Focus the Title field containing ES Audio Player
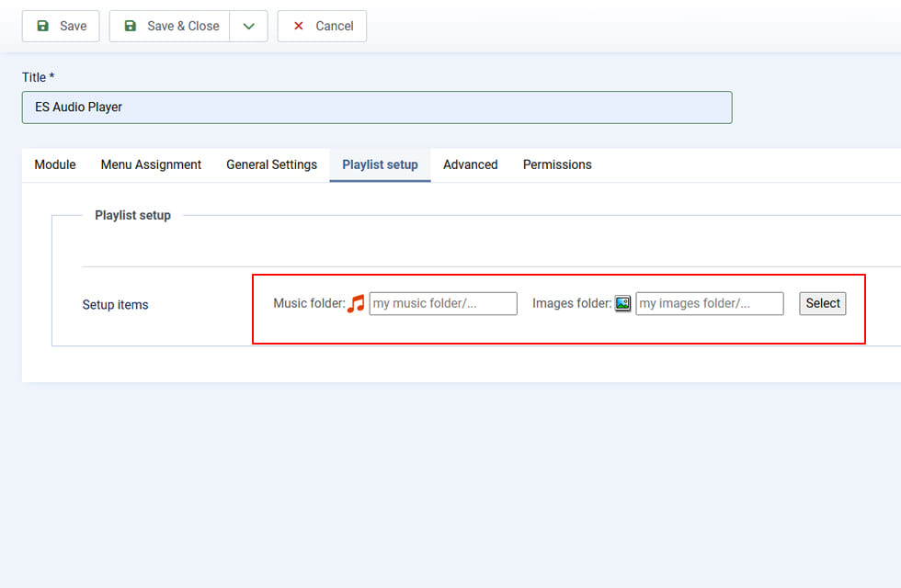Screen dimensions: 901x588 (377, 107)
